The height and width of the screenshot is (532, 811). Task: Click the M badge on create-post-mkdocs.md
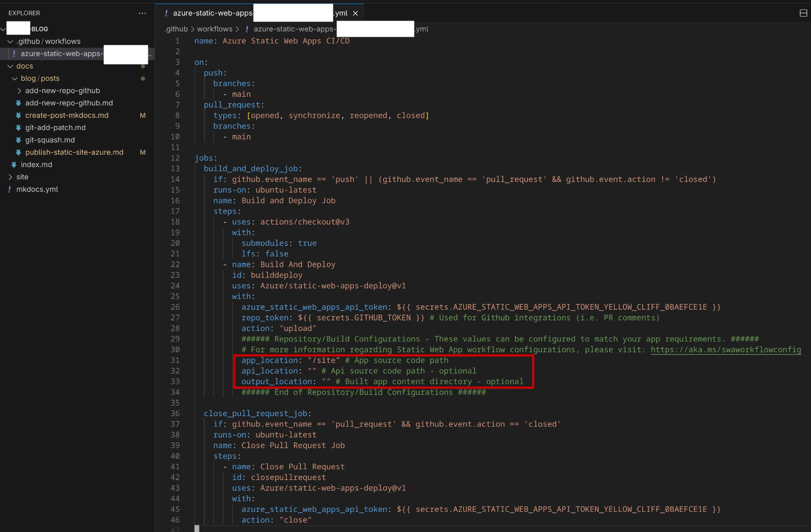pyautogui.click(x=142, y=115)
